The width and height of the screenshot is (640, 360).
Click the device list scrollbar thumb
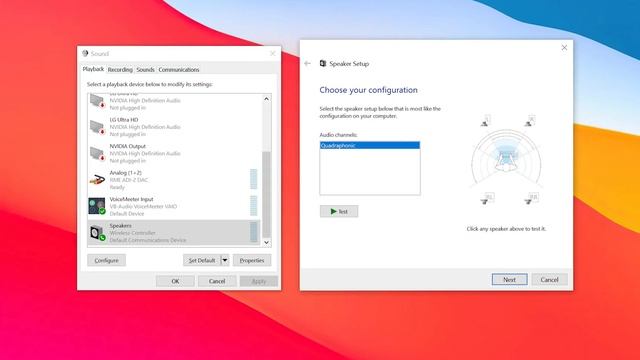pyautogui.click(x=267, y=194)
